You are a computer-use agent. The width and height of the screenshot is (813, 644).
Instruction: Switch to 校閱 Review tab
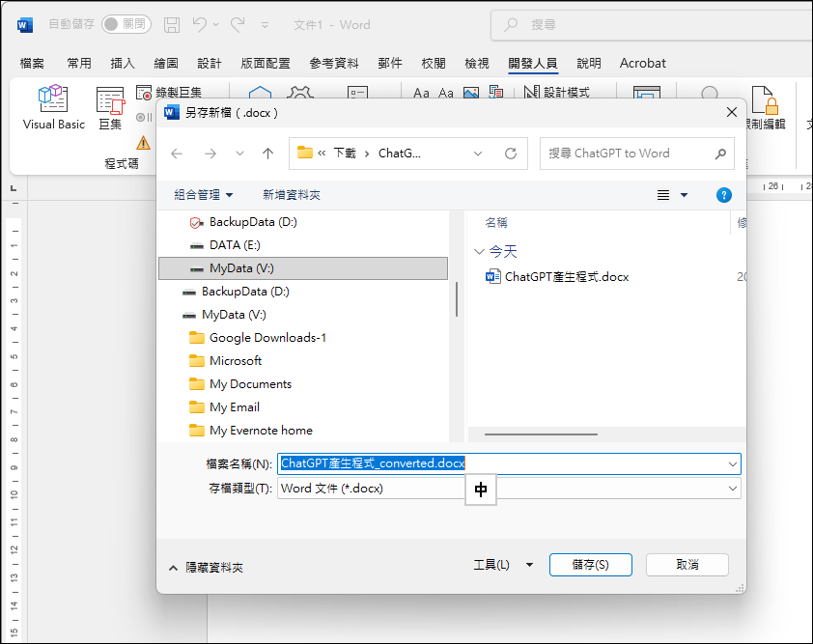[x=434, y=64]
